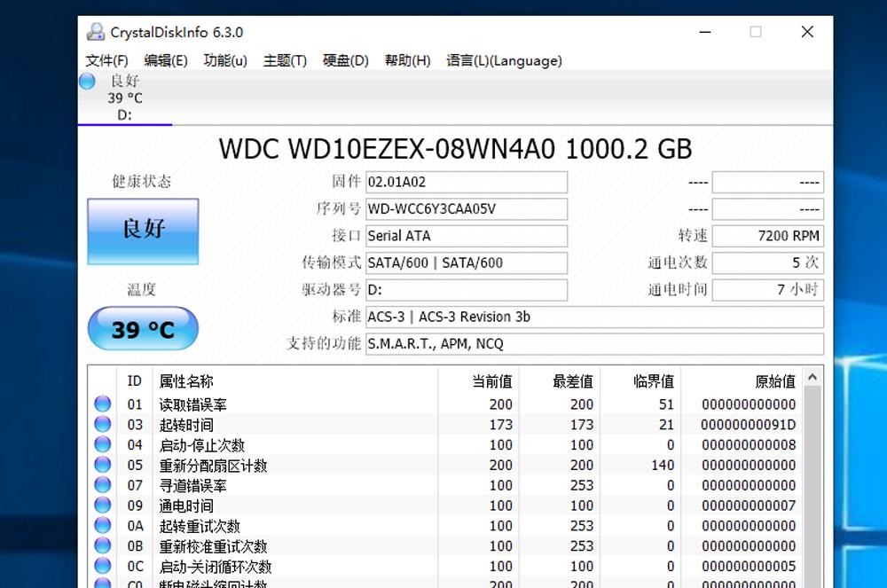This screenshot has width=887, height=588.
Task: Select the D: drive indicator at top
Action: pyautogui.click(x=124, y=98)
